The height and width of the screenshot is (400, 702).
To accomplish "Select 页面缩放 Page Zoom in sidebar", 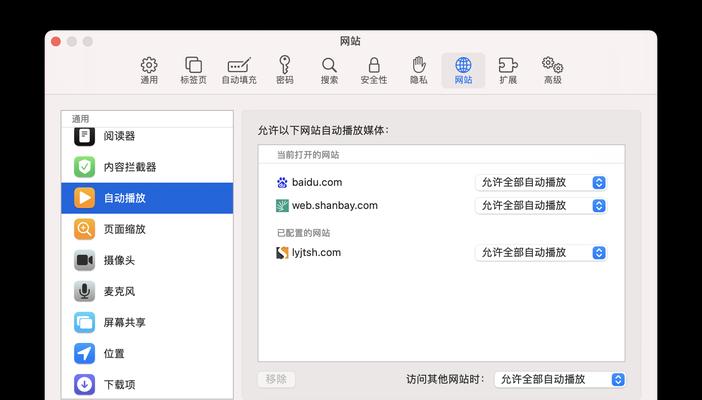I will [x=147, y=229].
